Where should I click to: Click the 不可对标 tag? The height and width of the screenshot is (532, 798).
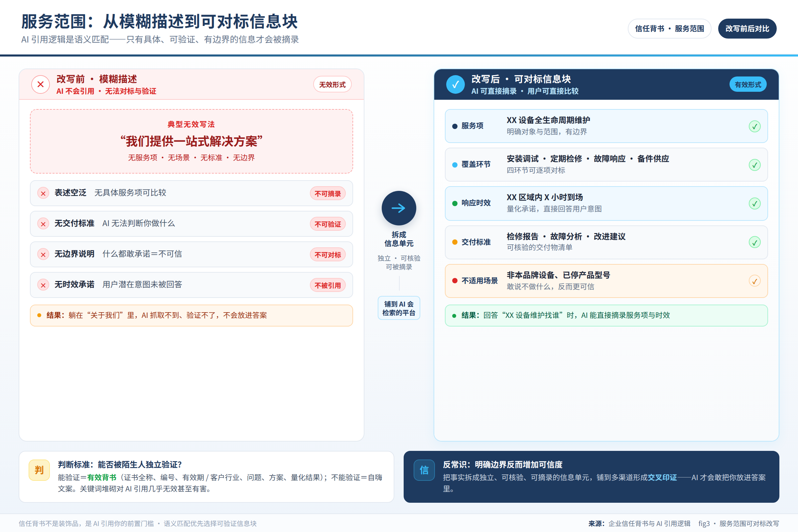328,254
